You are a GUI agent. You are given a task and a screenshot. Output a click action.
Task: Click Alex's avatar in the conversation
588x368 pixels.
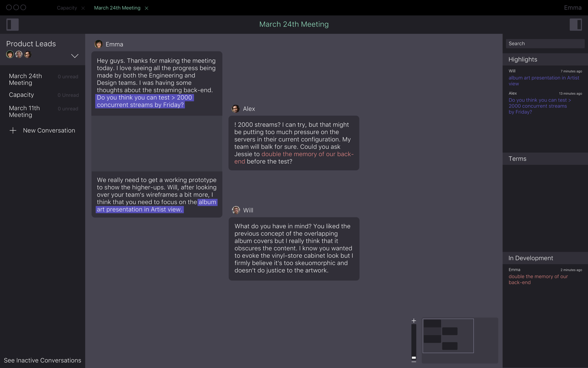click(x=235, y=109)
